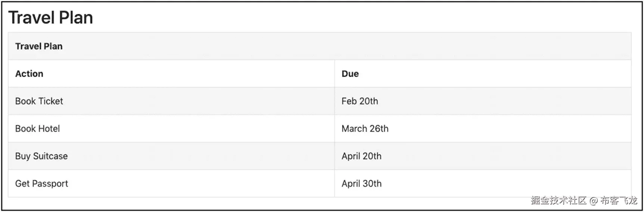Select the Book Hotel cell
Image resolution: width=644 pixels, height=212 pixels.
click(x=37, y=129)
